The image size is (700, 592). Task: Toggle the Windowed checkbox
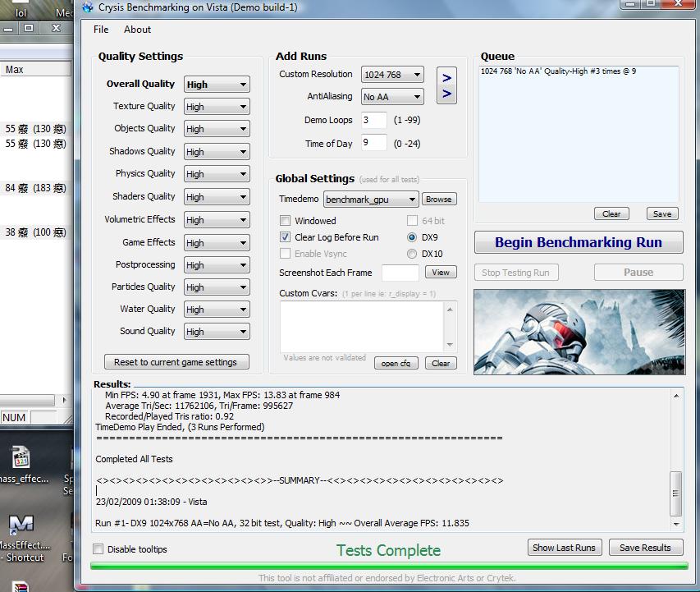click(x=285, y=221)
